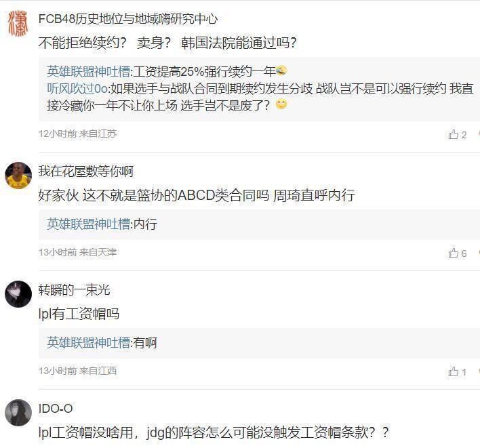Open 转瞬的一束光 dark avatar
The width and height of the screenshot is (480, 448).
(x=18, y=294)
